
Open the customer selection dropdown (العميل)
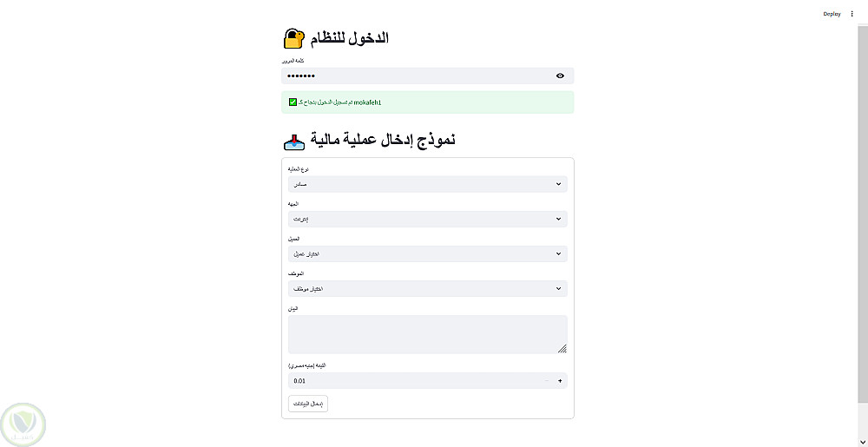pyautogui.click(x=427, y=253)
